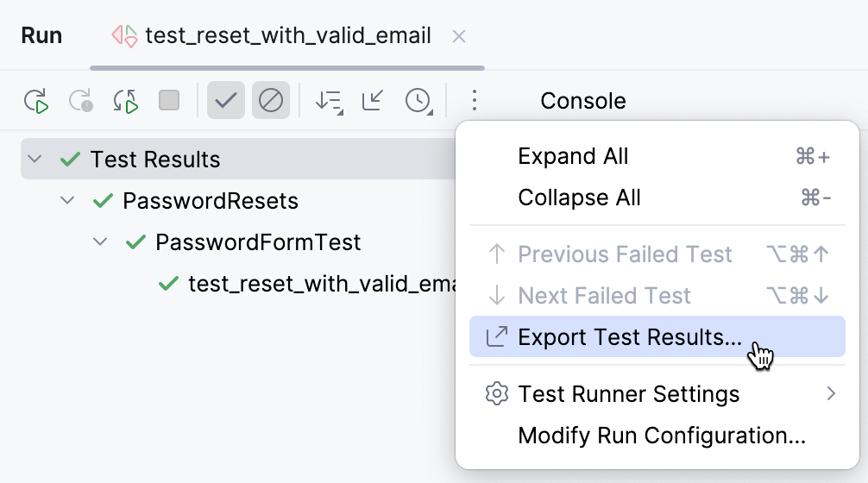Close the test_reset_with_valid_email tab

(x=459, y=36)
